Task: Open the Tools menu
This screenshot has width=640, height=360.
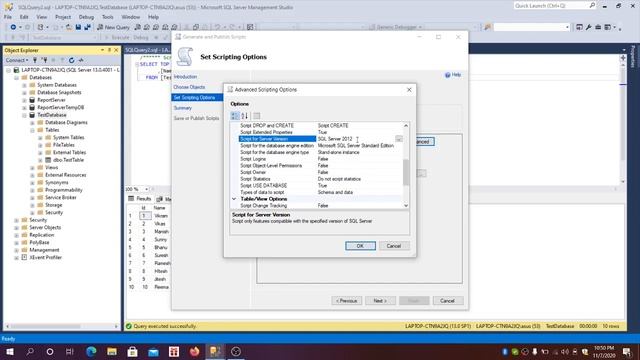Action: click(108, 17)
